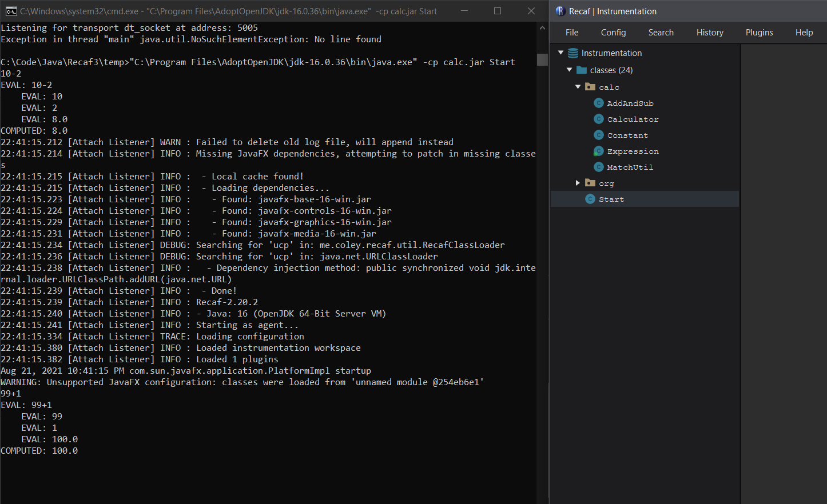Select the AddAndSub class icon
This screenshot has width=827, height=504.
[x=598, y=103]
